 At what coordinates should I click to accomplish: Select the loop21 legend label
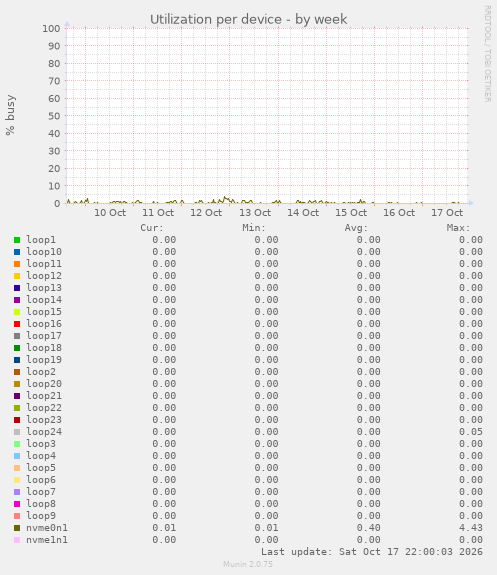pyautogui.click(x=44, y=396)
